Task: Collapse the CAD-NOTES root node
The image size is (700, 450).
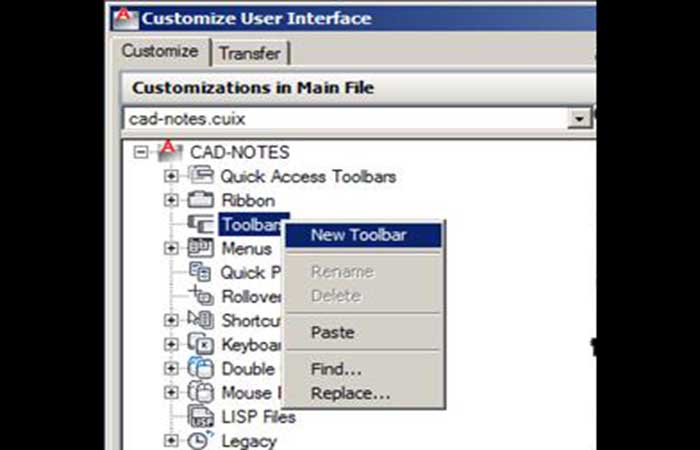Action: pos(140,153)
